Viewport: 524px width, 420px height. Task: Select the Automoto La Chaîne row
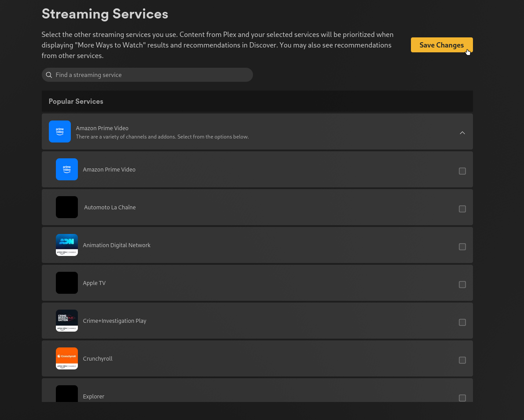(x=257, y=207)
